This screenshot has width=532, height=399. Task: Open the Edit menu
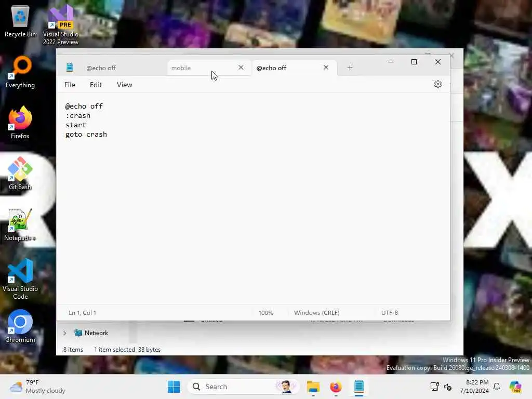(96, 85)
